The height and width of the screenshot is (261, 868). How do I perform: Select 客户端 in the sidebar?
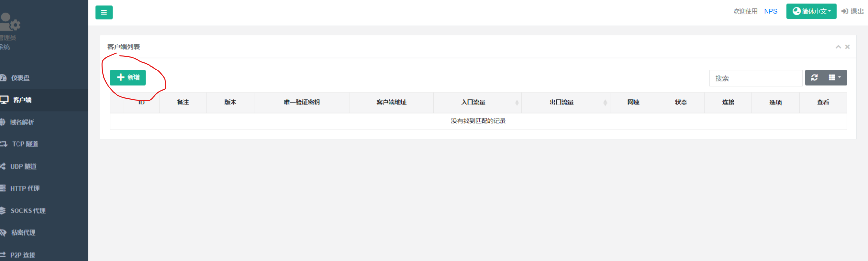pos(22,100)
